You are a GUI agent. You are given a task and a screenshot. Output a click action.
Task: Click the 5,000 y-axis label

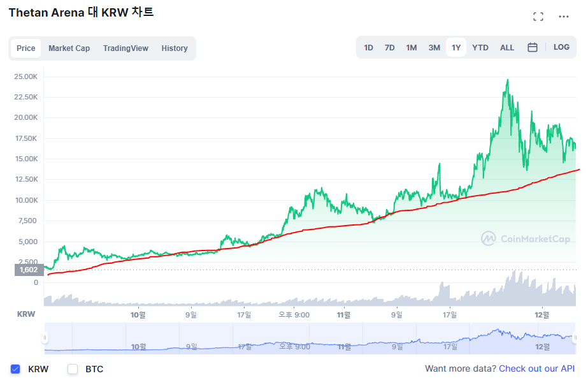[28, 242]
